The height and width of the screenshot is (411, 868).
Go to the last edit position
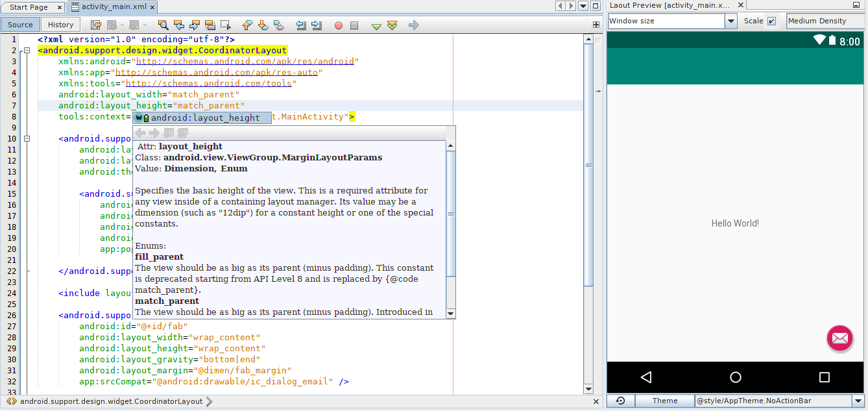tap(95, 25)
